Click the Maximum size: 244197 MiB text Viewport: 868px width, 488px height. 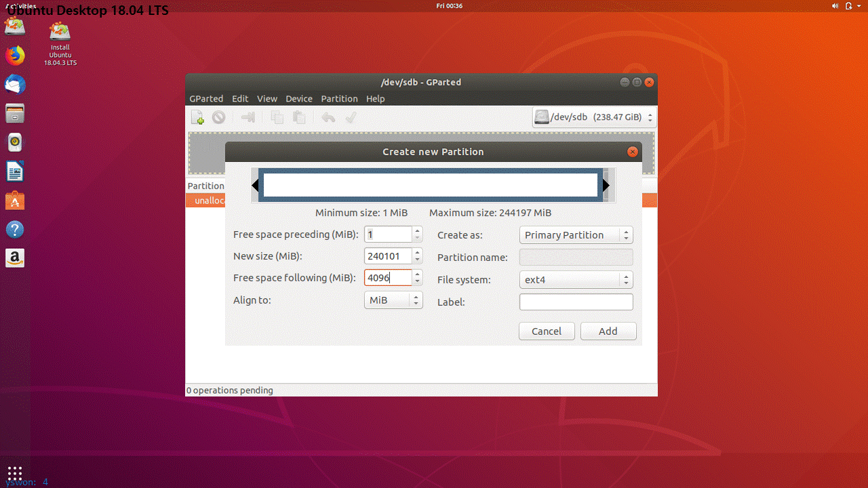point(490,213)
